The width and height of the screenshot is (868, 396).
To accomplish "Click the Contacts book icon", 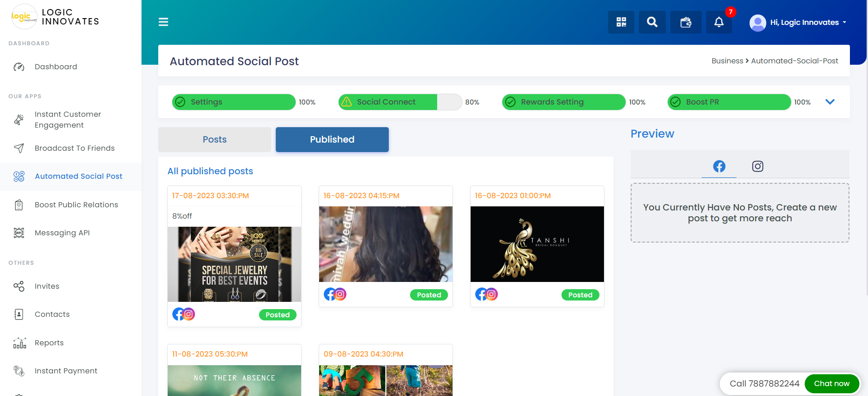I will [x=19, y=315].
